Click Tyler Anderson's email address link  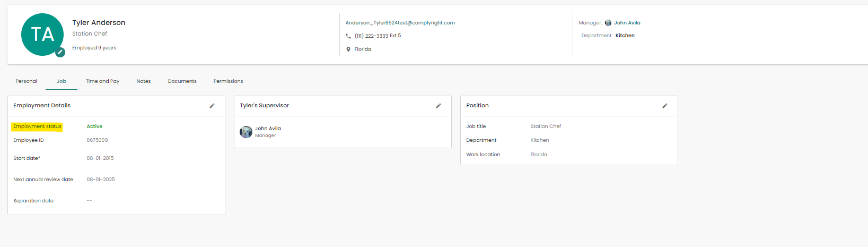(x=400, y=23)
